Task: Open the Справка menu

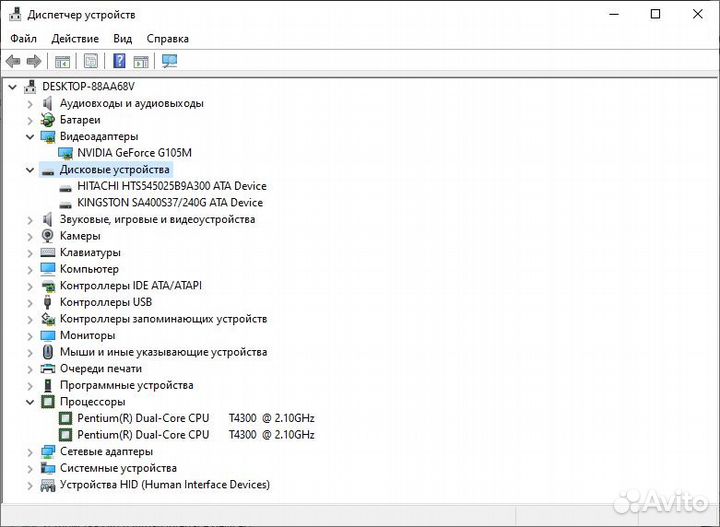Action: (x=167, y=38)
